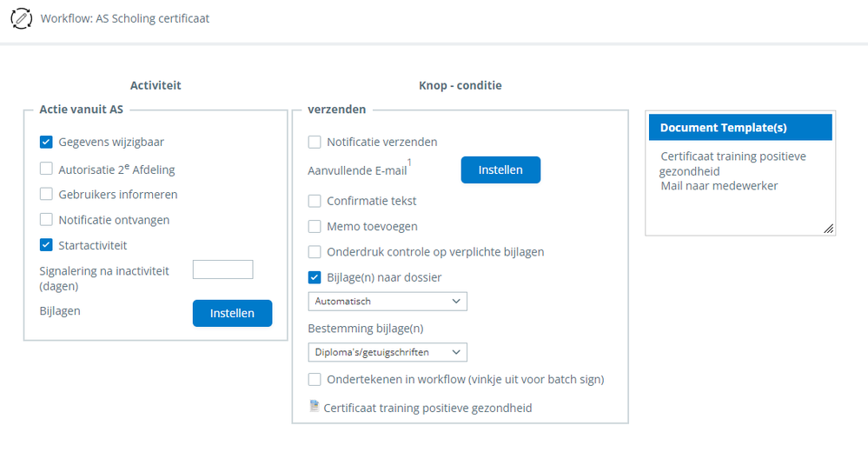
Task: Enable Autorisatie 2e Afdeling checkbox
Action: point(47,169)
